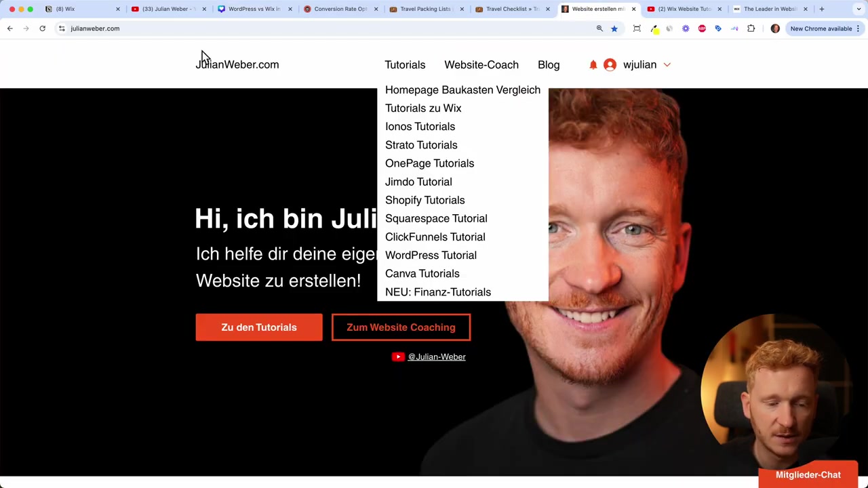
Task: Open the Website-Coach navigation item
Action: point(481,64)
